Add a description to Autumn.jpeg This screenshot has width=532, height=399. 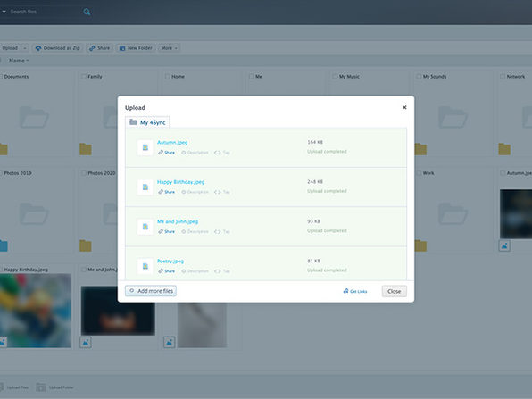tap(195, 153)
